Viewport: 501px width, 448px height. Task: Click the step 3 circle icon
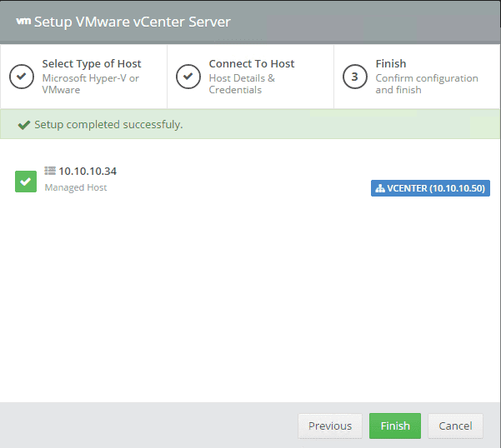(x=355, y=77)
